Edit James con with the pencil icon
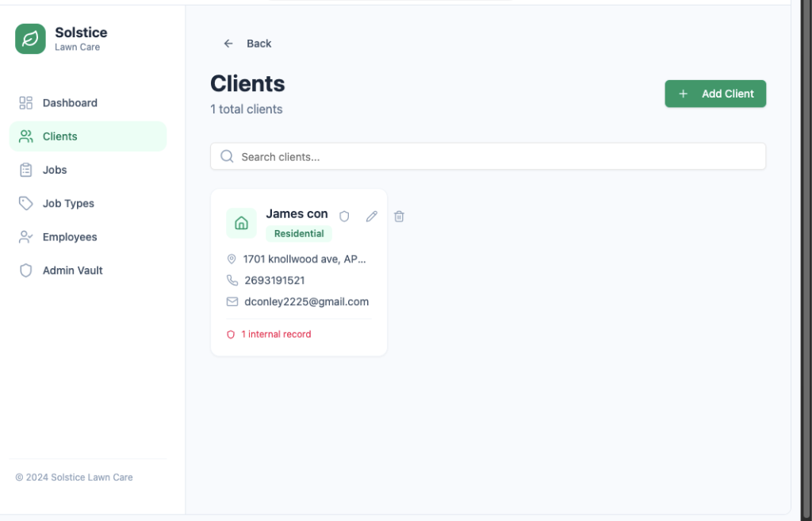812x521 pixels. tap(372, 216)
